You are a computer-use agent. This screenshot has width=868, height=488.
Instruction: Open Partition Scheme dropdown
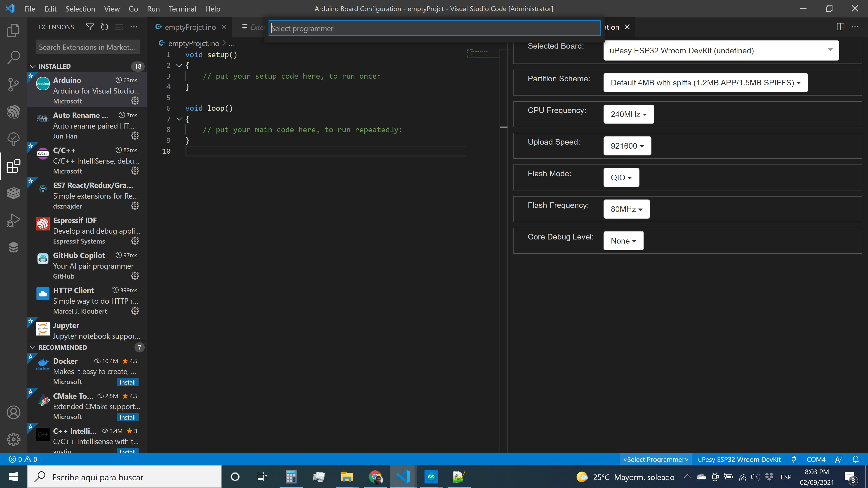(x=705, y=82)
